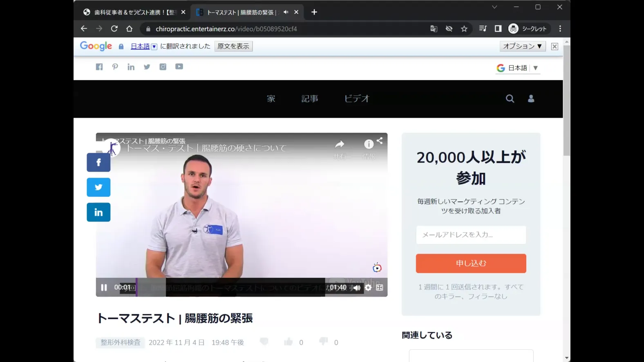Open site Pinterest header icon
644x362 pixels.
[x=115, y=67]
